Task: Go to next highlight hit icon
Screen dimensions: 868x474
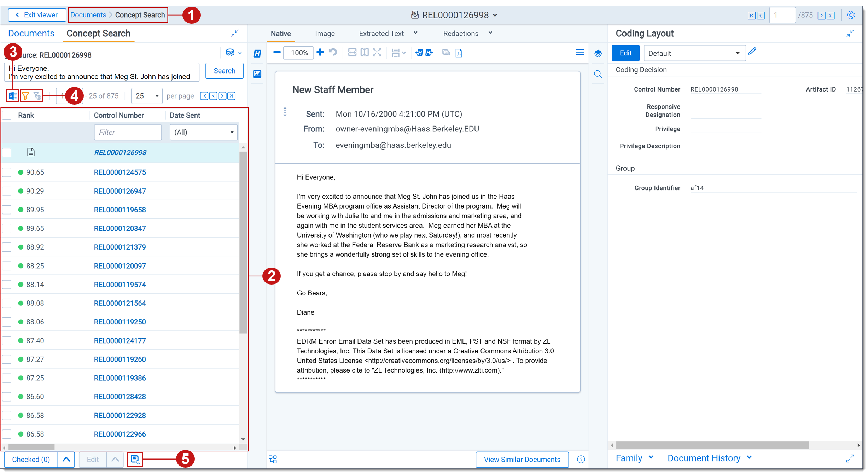Action: pyautogui.click(x=429, y=53)
